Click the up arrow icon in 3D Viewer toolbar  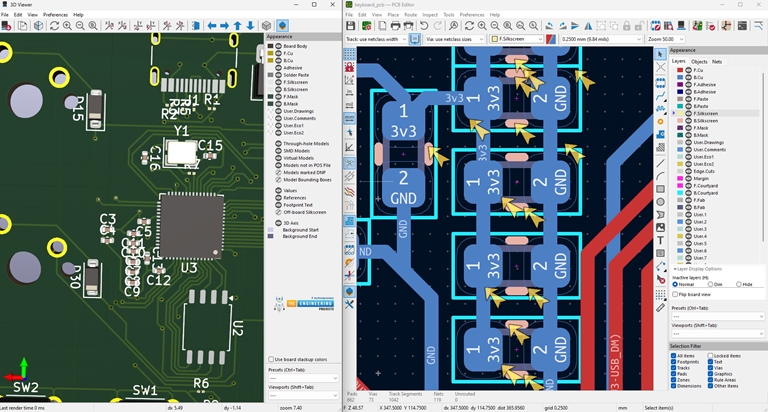[x=239, y=25]
